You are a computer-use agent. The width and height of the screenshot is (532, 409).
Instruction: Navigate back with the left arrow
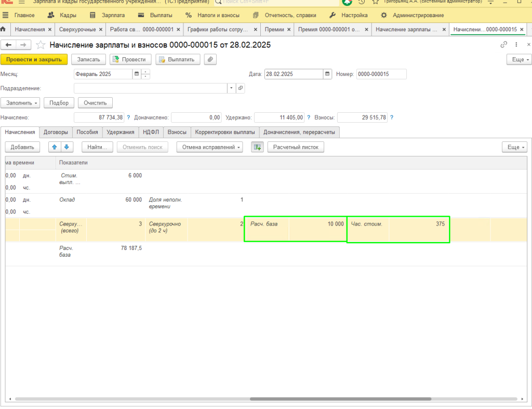click(8, 45)
